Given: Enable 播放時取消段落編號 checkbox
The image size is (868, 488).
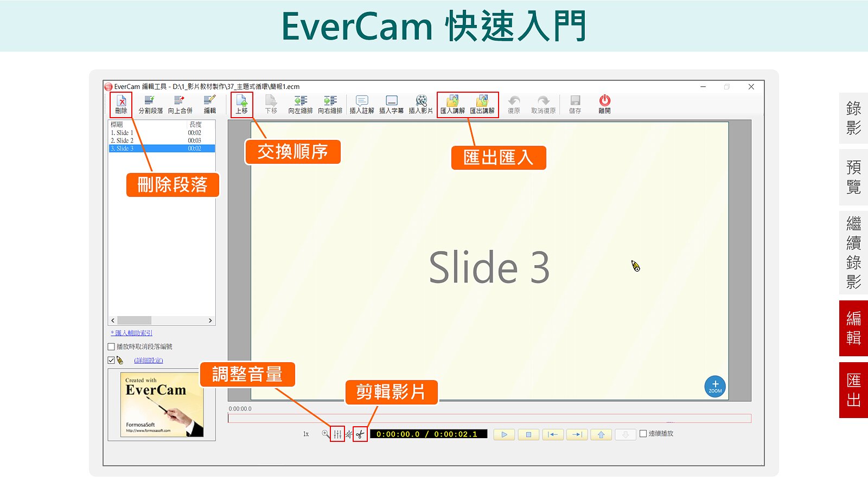Looking at the screenshot, I should (112, 347).
